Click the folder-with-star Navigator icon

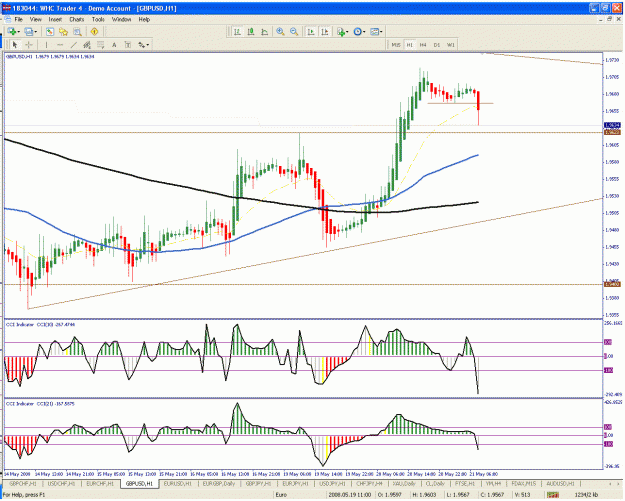click(63, 32)
